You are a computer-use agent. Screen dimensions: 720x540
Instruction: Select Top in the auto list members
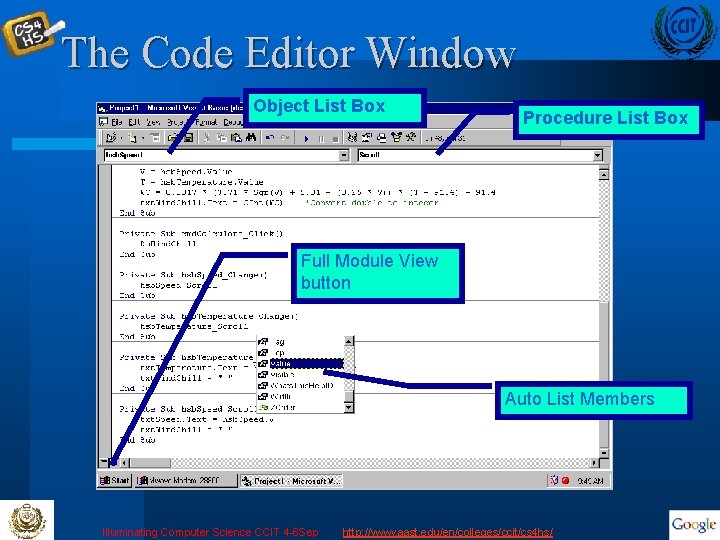[x=279, y=353]
